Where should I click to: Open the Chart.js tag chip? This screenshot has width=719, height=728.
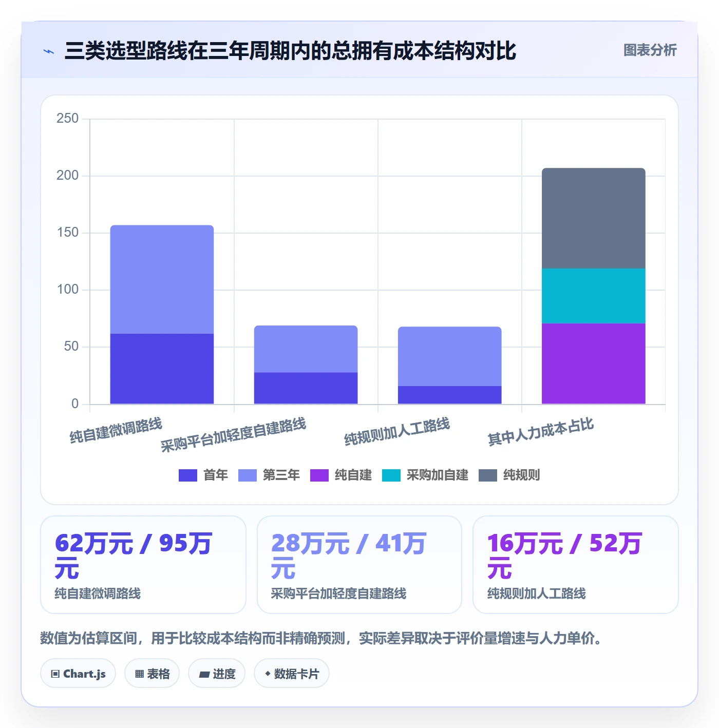click(78, 674)
